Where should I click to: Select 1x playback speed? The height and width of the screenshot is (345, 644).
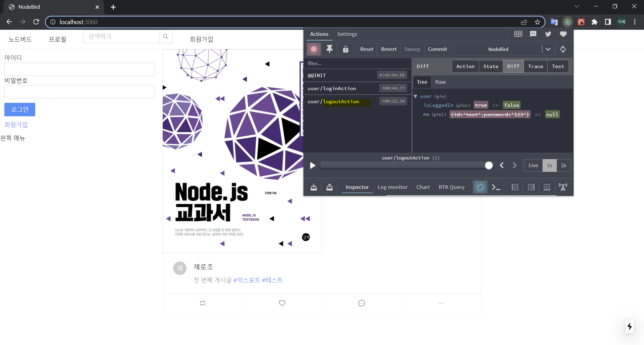(549, 165)
